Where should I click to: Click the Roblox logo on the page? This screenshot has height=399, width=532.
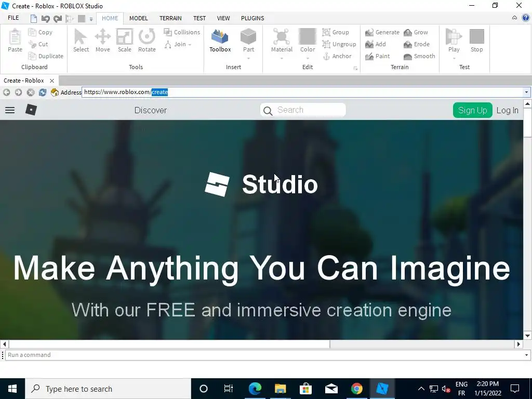tap(31, 110)
